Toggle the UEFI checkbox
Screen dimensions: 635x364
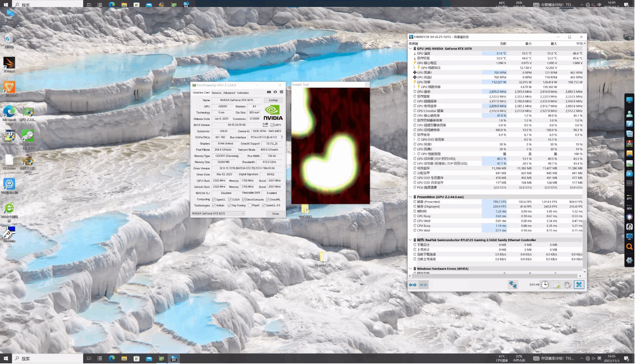[x=272, y=125]
